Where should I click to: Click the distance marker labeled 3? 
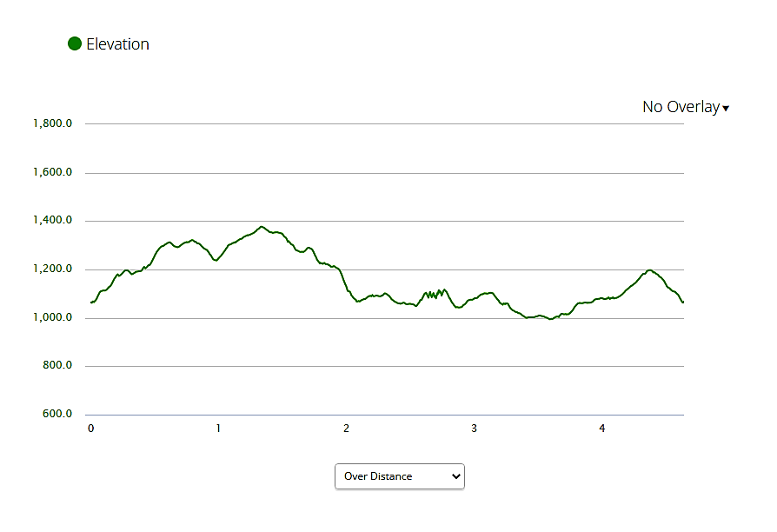(474, 429)
